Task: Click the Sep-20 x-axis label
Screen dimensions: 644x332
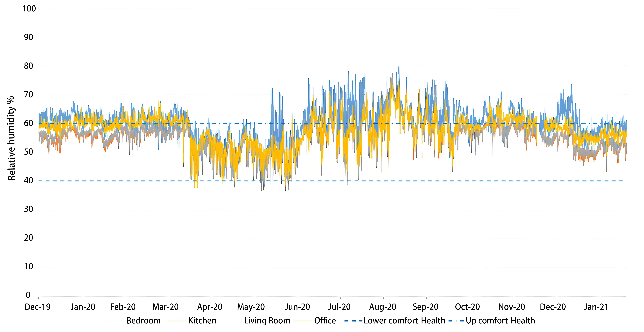Action: point(426,307)
